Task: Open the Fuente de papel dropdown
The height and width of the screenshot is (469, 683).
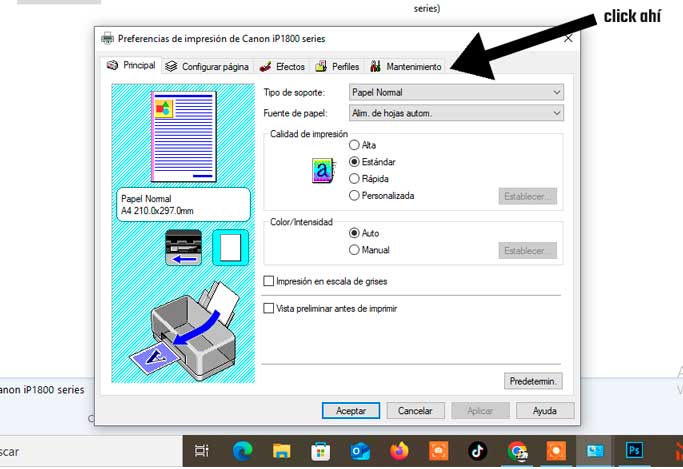Action: (456, 113)
